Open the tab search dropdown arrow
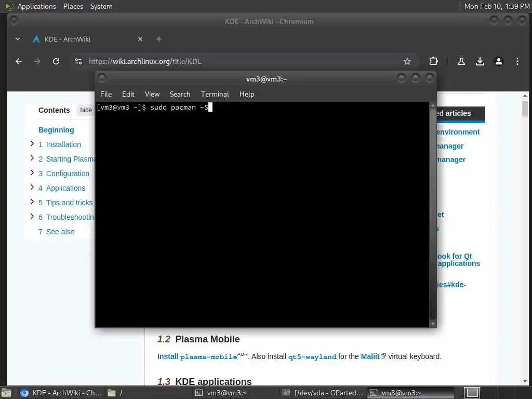This screenshot has width=532, height=399. click(18, 39)
